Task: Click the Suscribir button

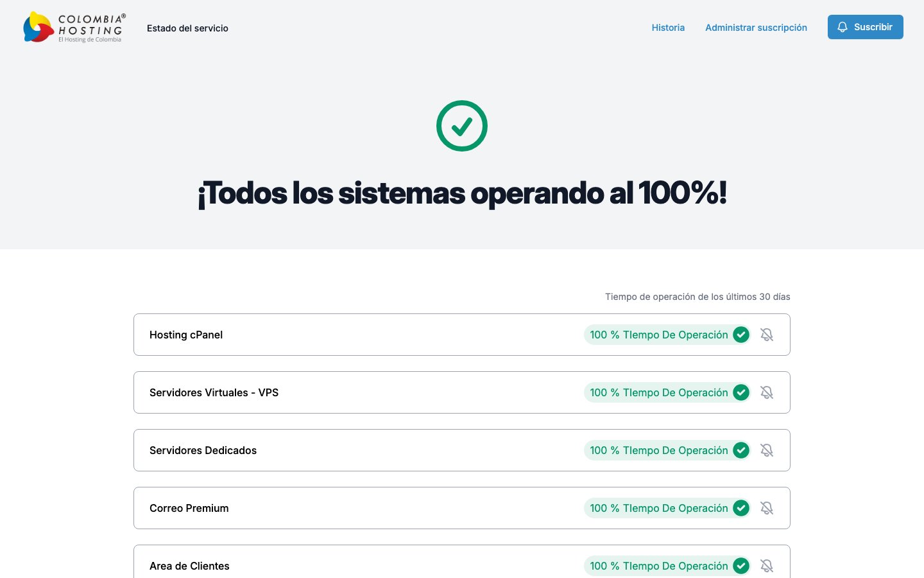Action: tap(865, 27)
